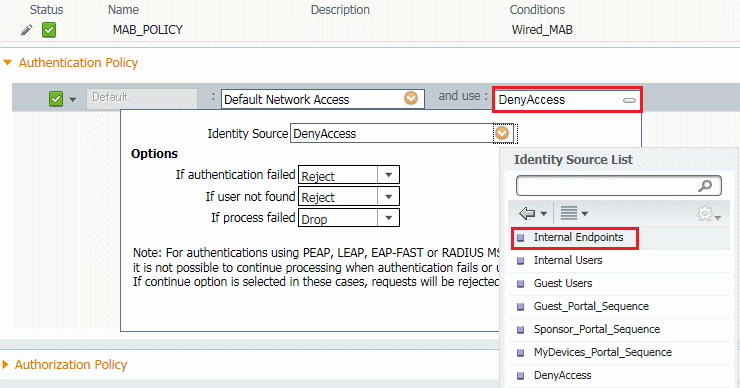
Task: Click the Name column header
Action: tap(123, 9)
